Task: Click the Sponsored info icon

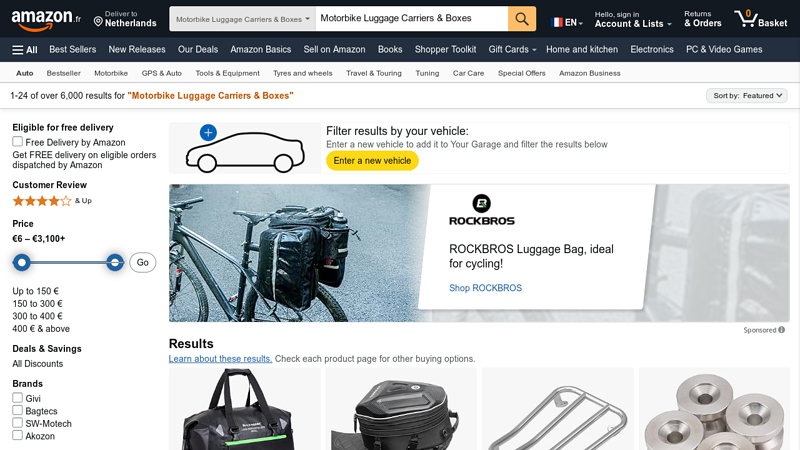Action: (x=782, y=330)
